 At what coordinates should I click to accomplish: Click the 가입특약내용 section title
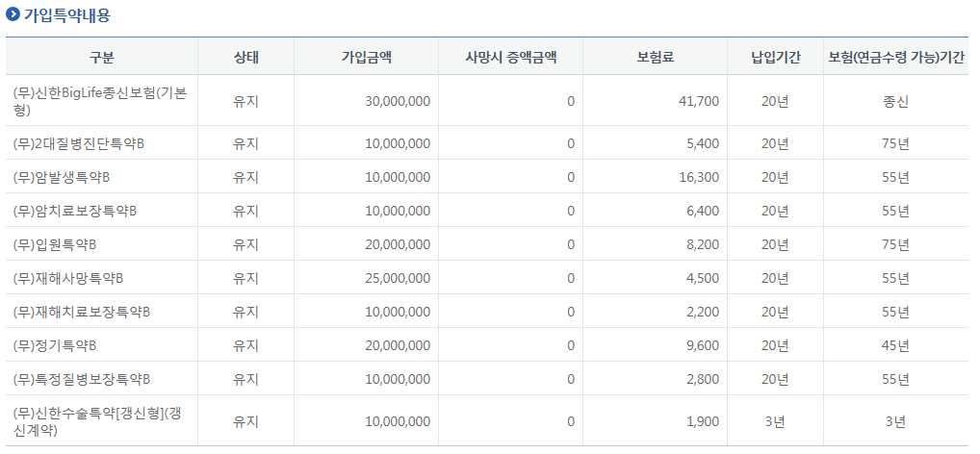[66, 15]
